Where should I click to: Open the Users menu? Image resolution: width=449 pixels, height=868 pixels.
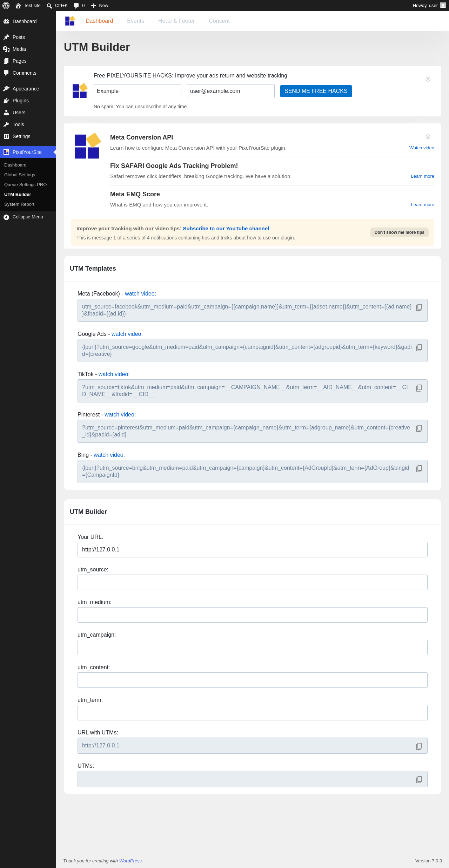(x=28, y=113)
